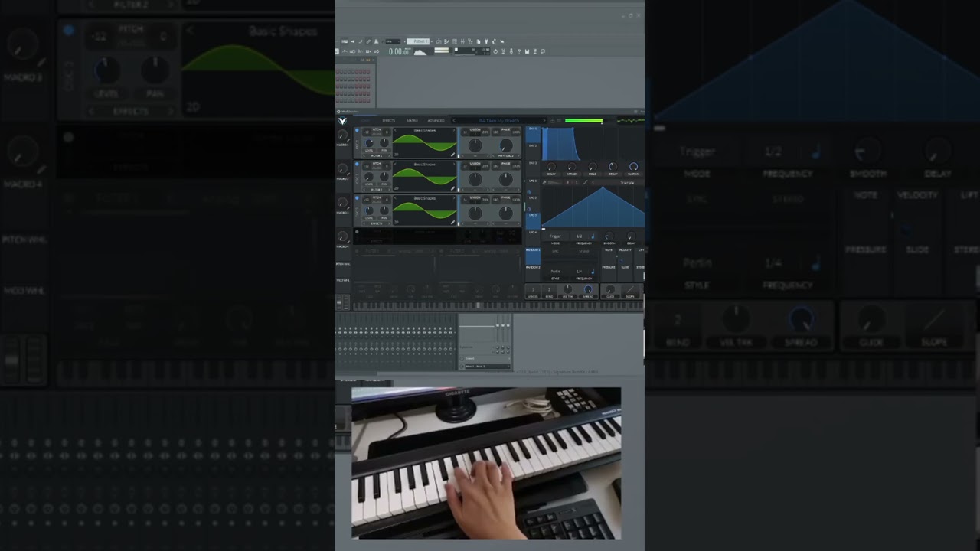Open the FM <- OSC 2 phase mode selector

click(x=506, y=155)
